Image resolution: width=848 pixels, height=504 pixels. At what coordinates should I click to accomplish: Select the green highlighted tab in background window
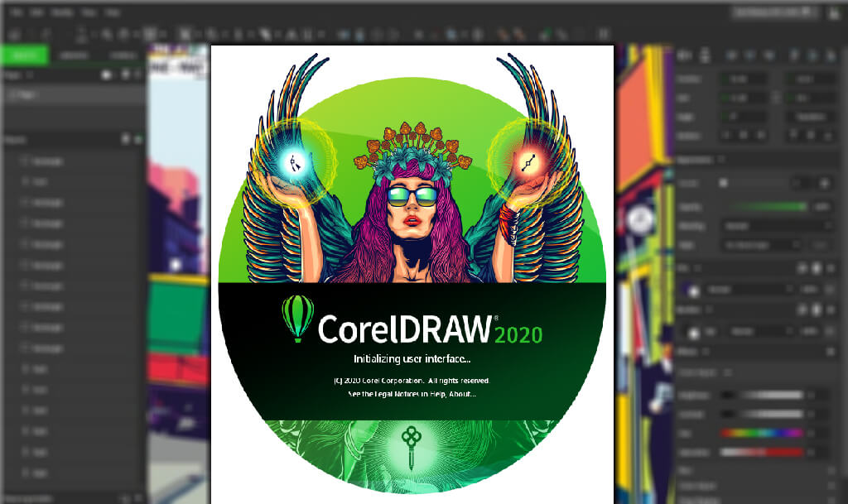25,55
